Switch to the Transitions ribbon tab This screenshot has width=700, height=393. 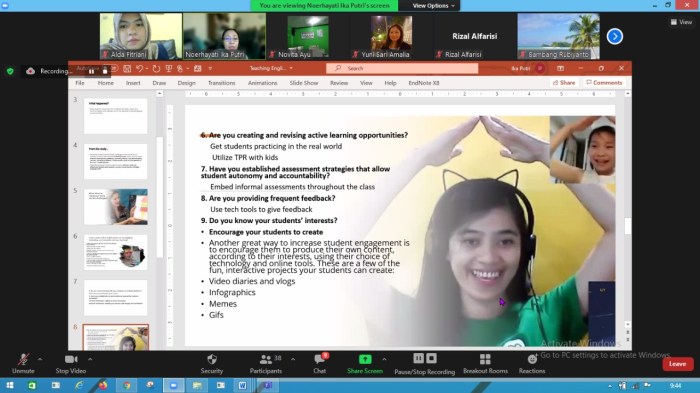(x=221, y=83)
